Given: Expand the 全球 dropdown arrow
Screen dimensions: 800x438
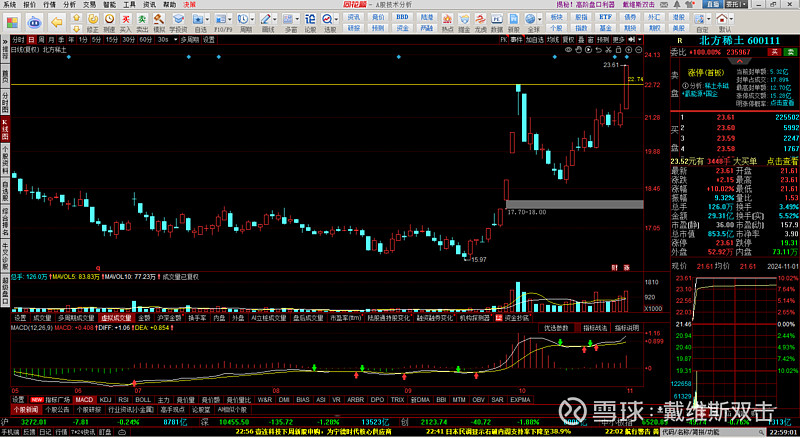Looking at the screenshot, I should tap(540, 19).
